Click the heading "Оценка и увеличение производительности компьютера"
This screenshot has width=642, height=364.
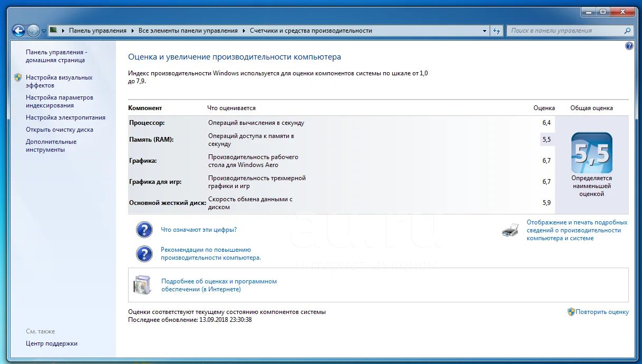pos(235,57)
